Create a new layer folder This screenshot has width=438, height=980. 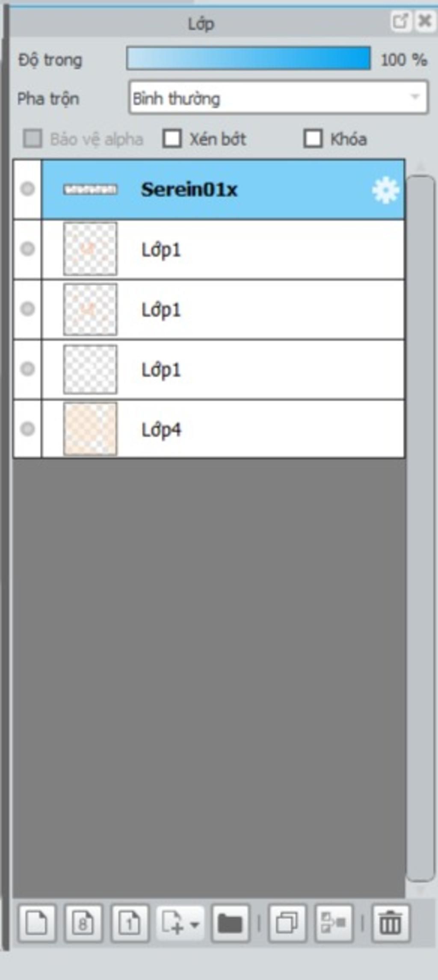coord(231,924)
